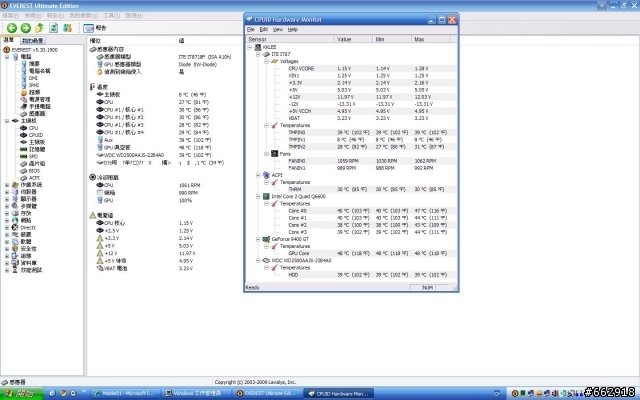Collapse the ACPI node in Hardware Monitor
The height and width of the screenshot is (400, 640).
tap(258, 175)
